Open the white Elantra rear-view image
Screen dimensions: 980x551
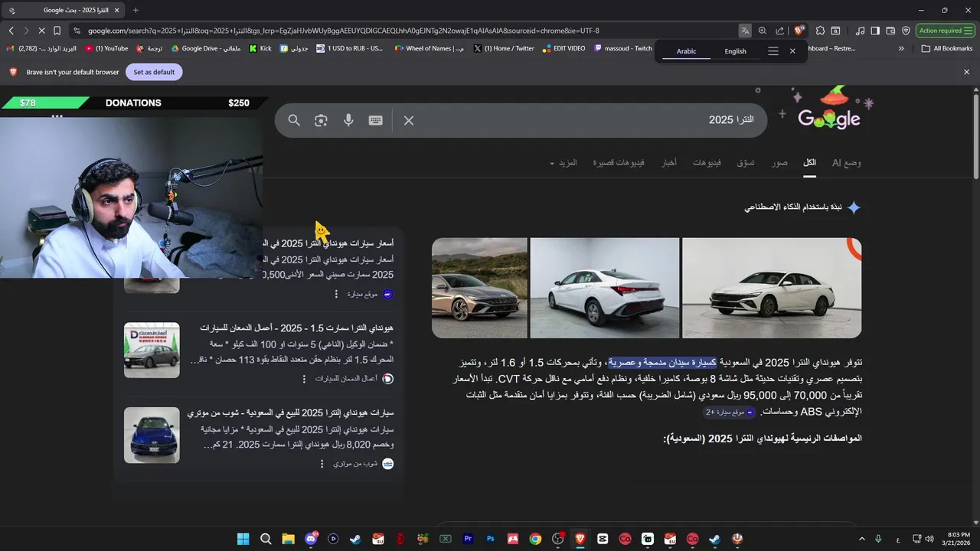(x=605, y=288)
